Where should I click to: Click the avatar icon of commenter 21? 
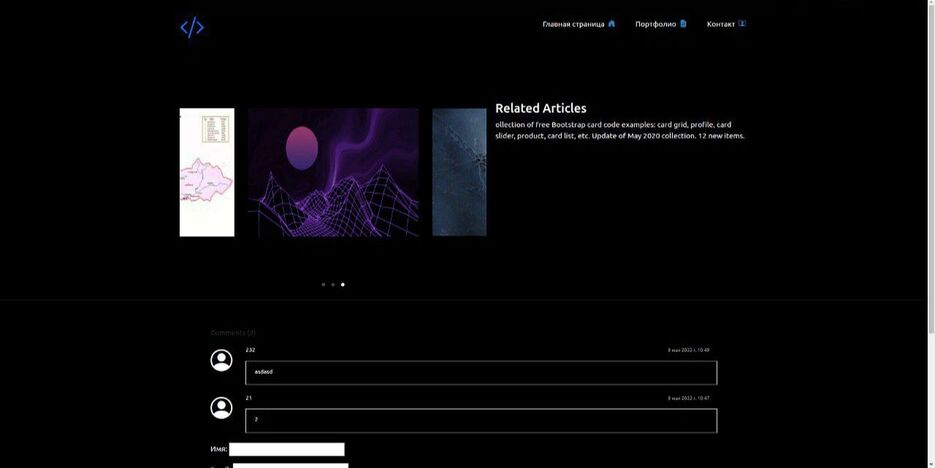221,408
